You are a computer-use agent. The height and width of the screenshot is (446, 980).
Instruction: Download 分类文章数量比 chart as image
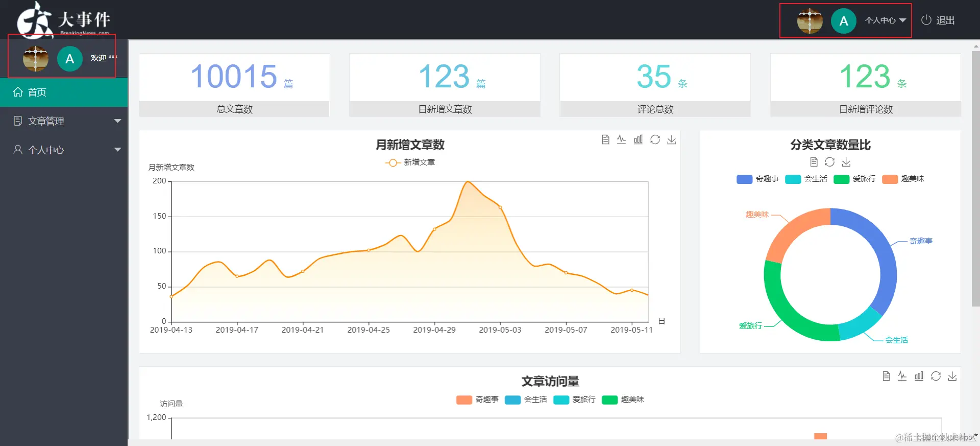click(846, 162)
